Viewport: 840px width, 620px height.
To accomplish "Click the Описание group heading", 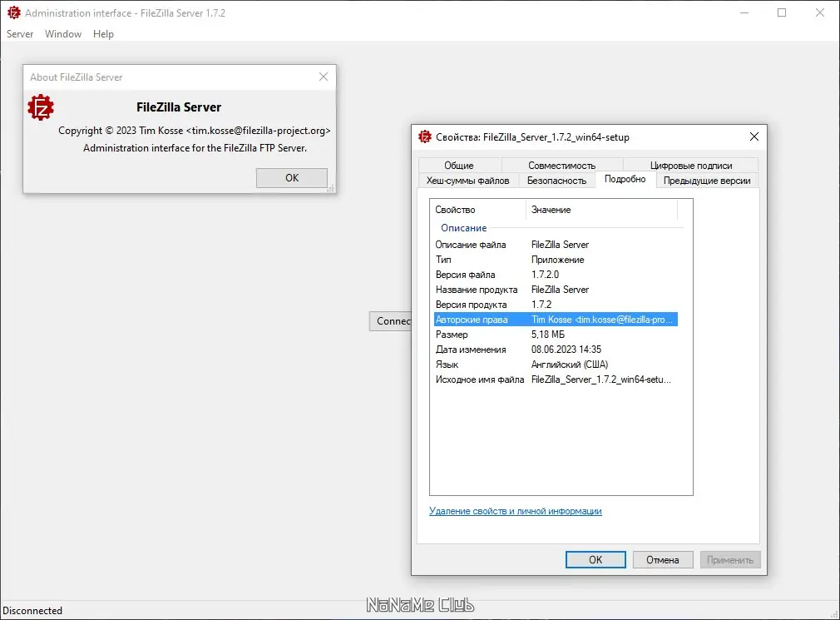I will [464, 228].
